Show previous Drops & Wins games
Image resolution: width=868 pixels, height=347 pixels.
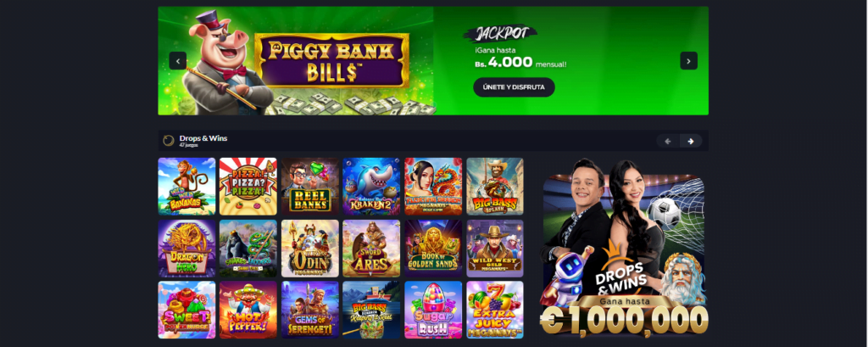pos(668,141)
